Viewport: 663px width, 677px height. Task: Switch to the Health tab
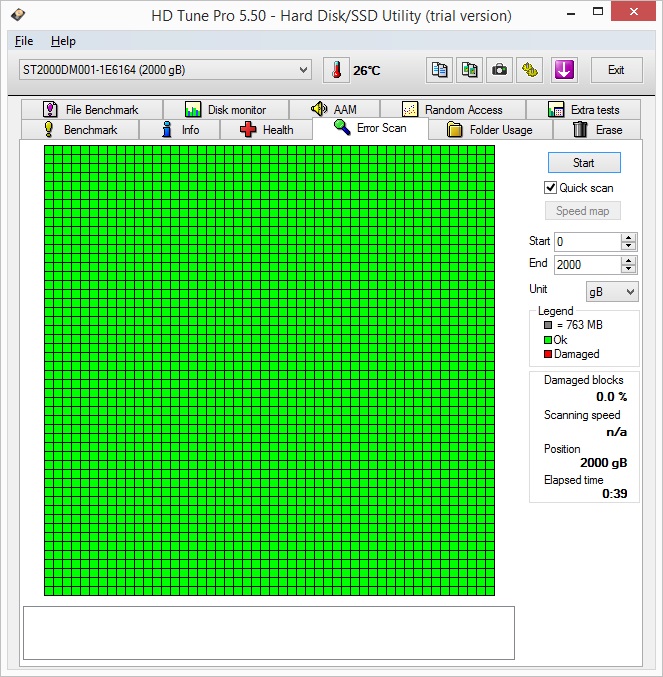click(x=266, y=130)
